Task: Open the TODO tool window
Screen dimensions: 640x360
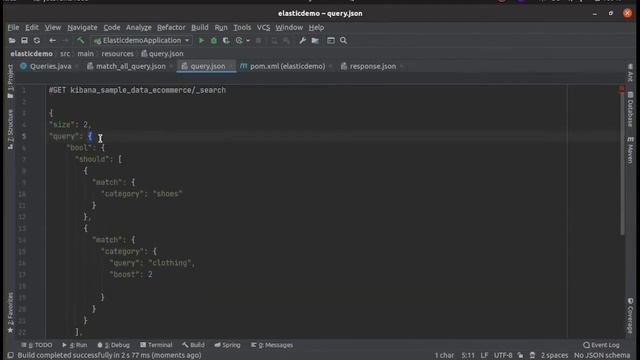Action: [37, 345]
